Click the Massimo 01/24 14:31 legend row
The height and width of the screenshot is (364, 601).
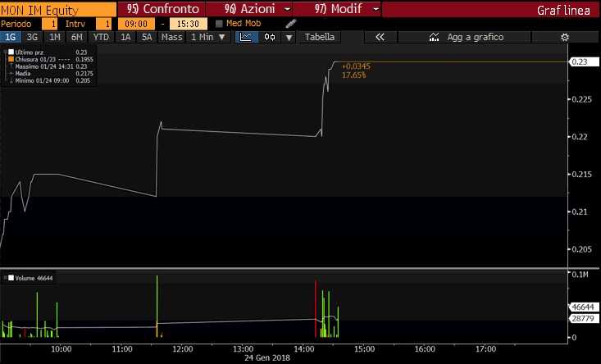point(51,66)
